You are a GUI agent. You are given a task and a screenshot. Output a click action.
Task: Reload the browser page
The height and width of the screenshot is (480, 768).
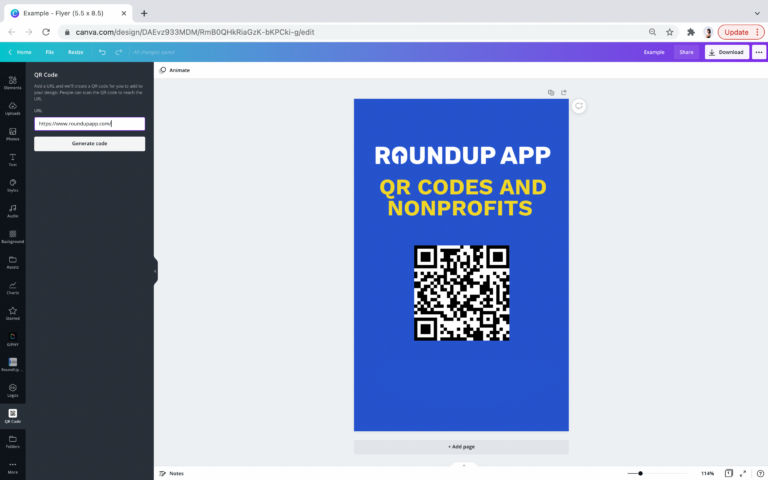[x=46, y=32]
